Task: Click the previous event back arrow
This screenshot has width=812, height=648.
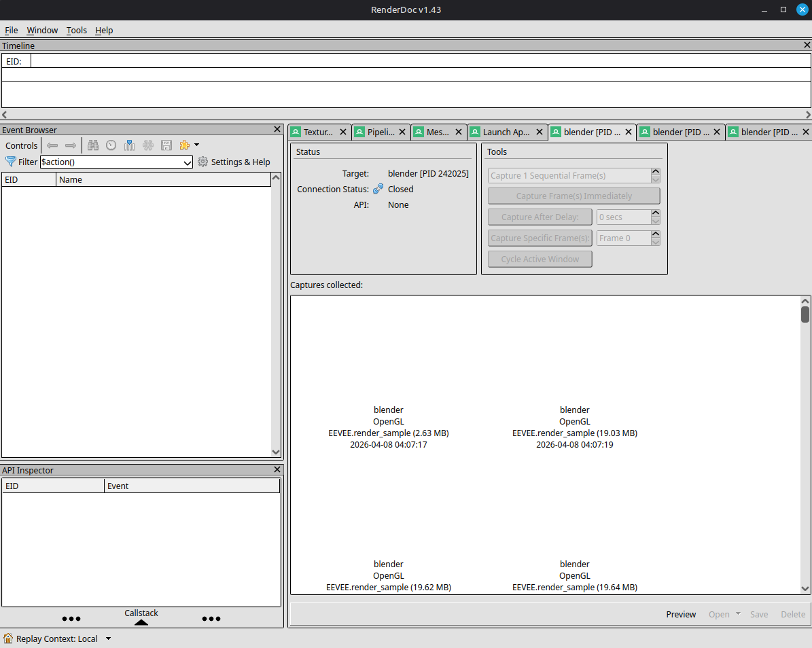Action: (52, 145)
